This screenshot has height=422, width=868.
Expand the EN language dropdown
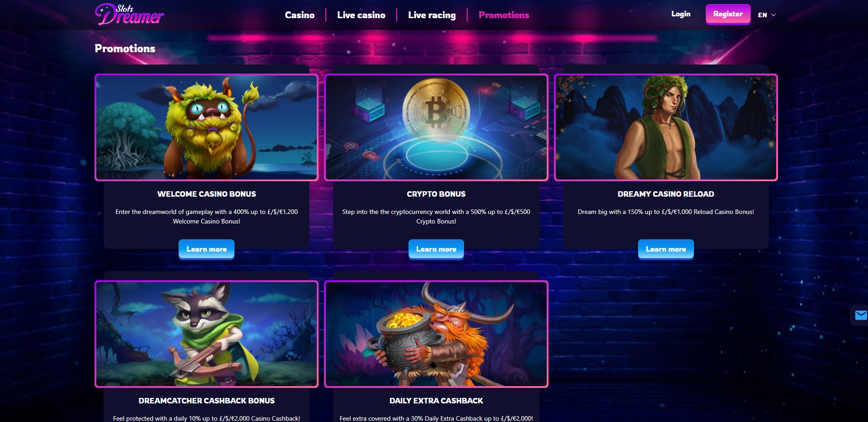pyautogui.click(x=767, y=15)
